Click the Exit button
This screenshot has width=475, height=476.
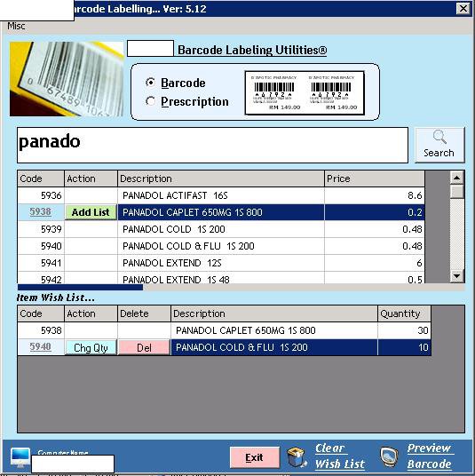254,457
